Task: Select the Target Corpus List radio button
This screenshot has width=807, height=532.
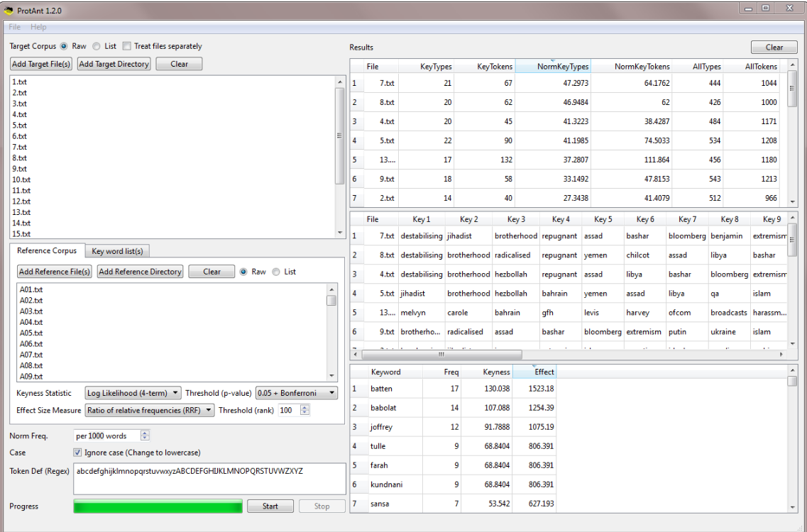Action: point(97,46)
